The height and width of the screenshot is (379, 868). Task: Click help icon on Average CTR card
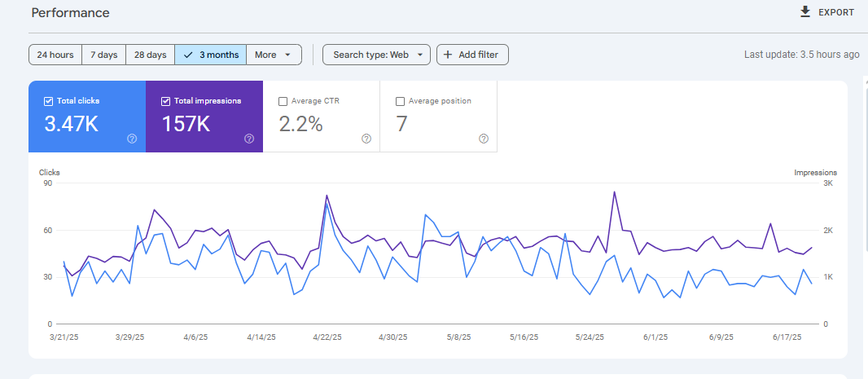pyautogui.click(x=366, y=139)
